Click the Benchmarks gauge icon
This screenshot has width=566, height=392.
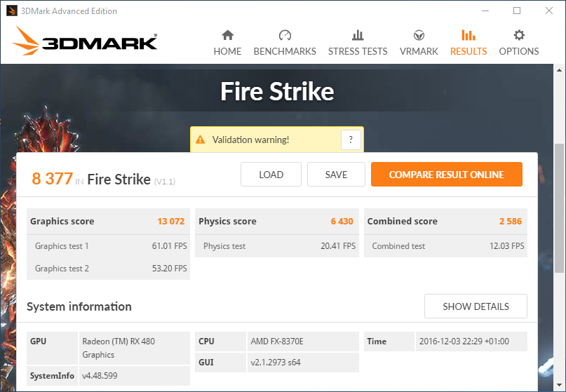pos(285,35)
